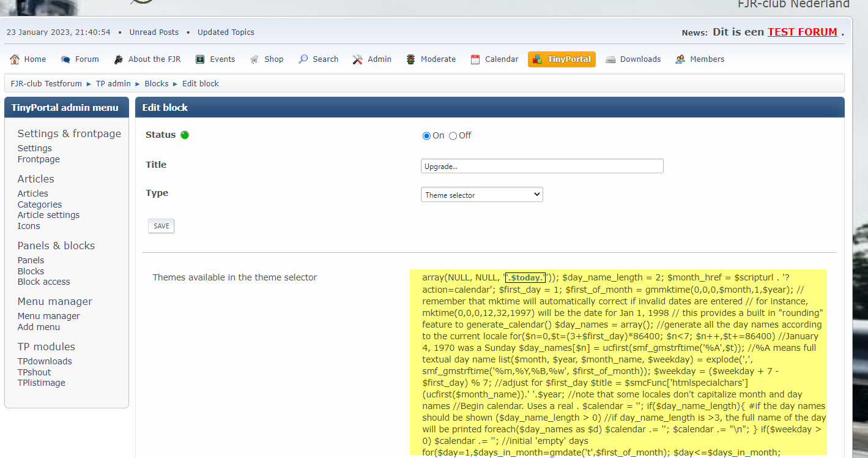Open Moderate via the traffic light icon
The image size is (868, 458).
coord(409,59)
